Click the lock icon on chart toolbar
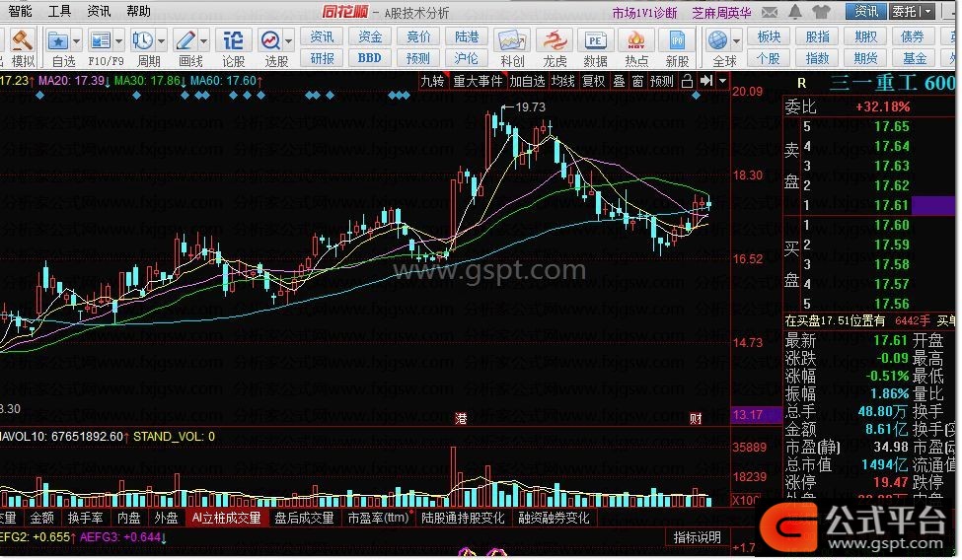962x560 pixels. click(x=687, y=81)
